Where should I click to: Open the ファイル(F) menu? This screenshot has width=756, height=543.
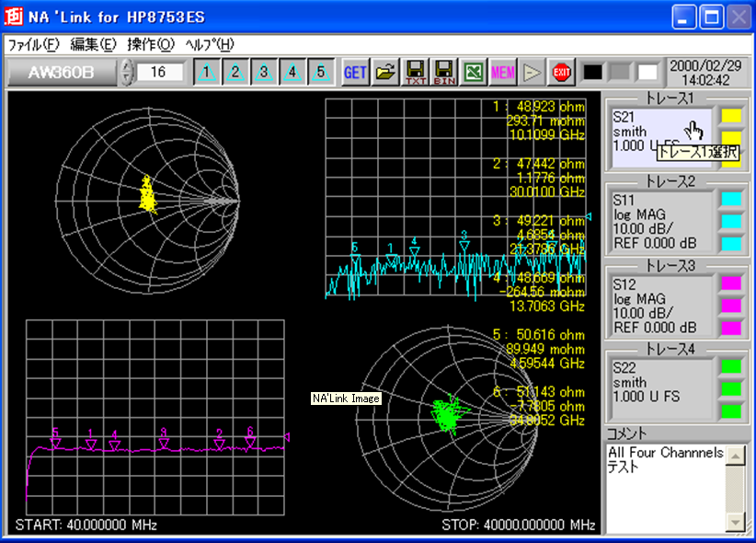(x=33, y=45)
